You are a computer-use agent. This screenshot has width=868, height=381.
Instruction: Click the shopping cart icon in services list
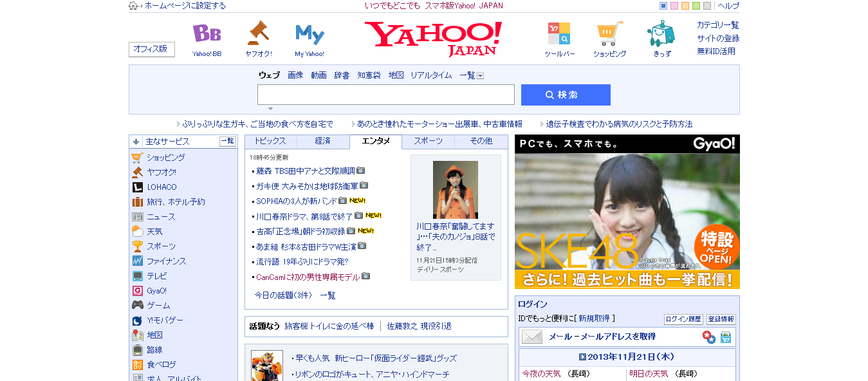pyautogui.click(x=137, y=158)
